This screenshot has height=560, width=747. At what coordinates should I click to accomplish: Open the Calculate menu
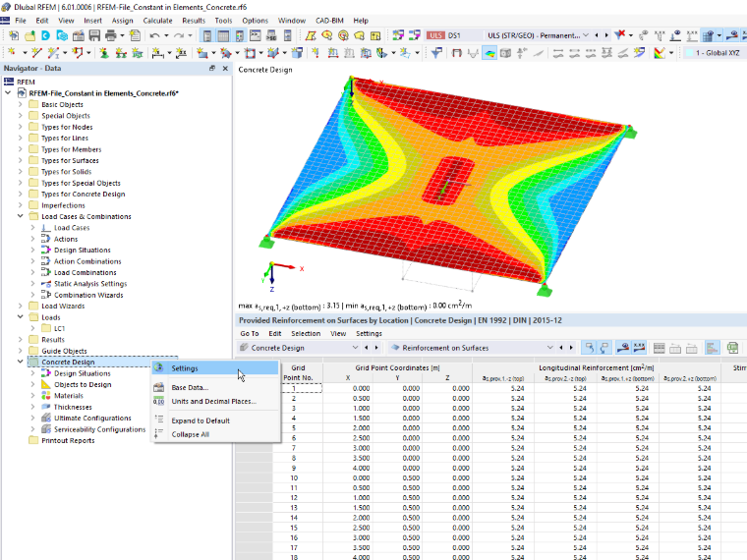(157, 21)
